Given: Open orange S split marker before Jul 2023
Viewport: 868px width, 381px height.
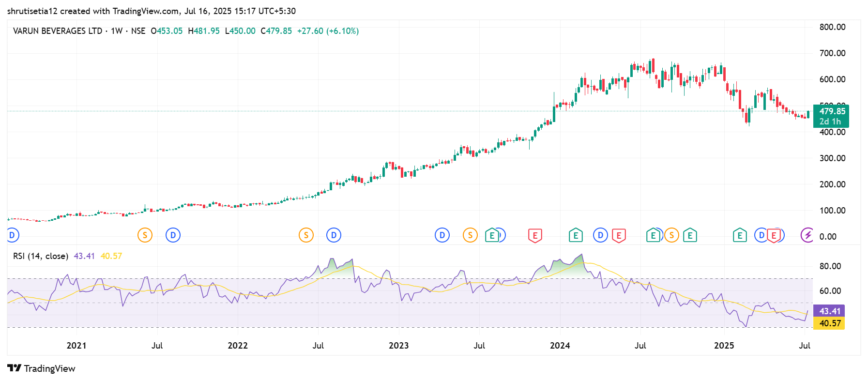Looking at the screenshot, I should coord(470,235).
